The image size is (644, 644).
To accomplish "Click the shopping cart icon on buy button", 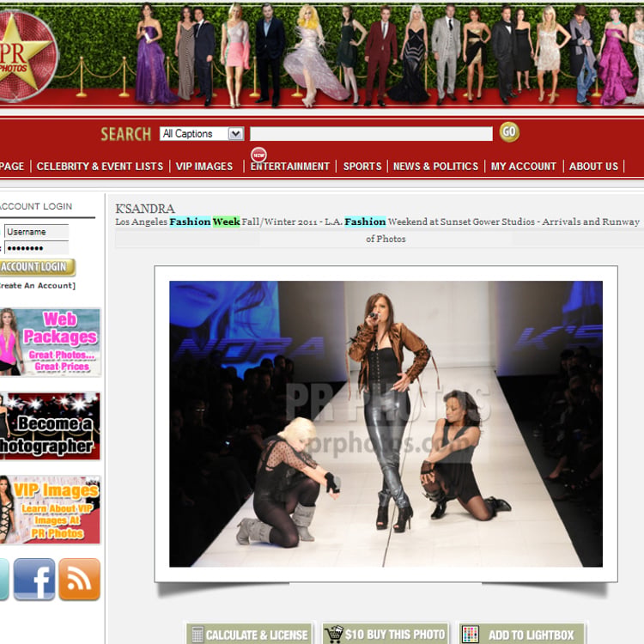I will (x=333, y=635).
